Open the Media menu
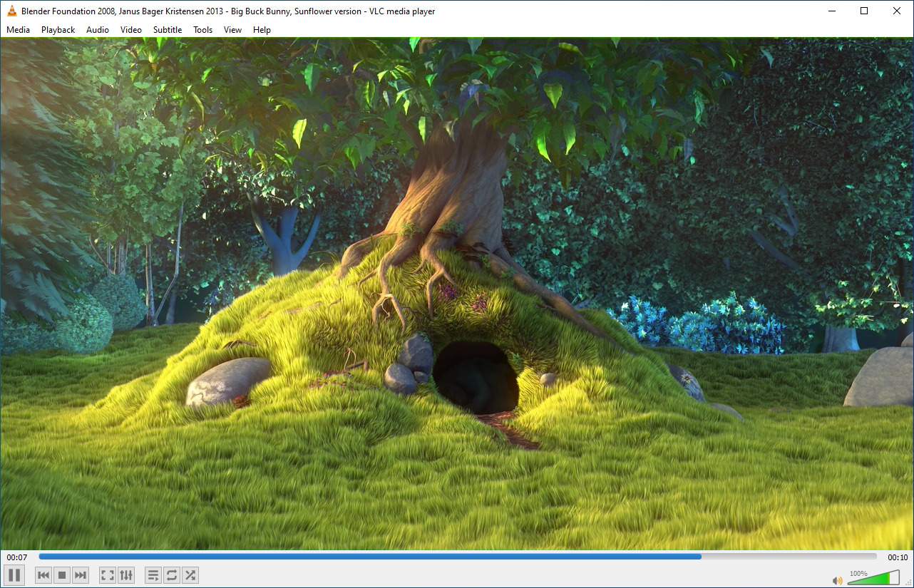 (x=18, y=29)
